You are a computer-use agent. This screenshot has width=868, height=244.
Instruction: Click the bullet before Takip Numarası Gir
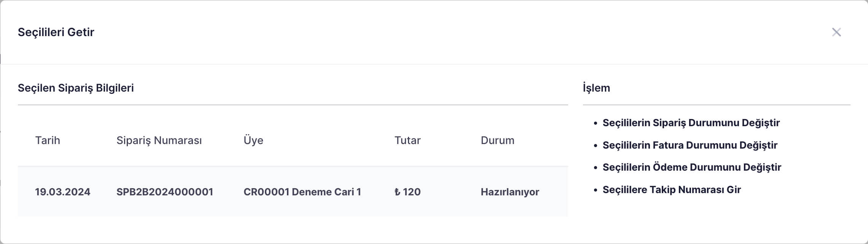pyautogui.click(x=596, y=190)
